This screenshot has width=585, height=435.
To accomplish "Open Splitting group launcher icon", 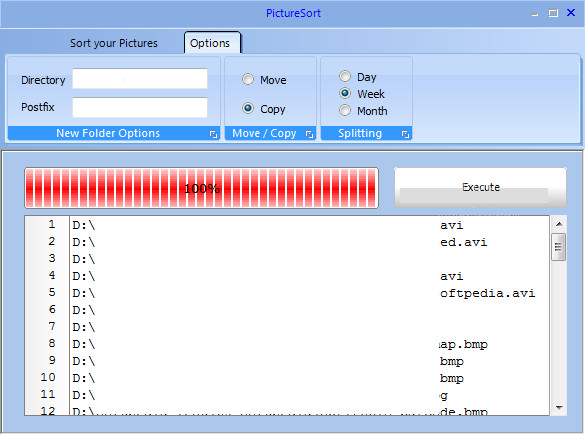I will (x=406, y=134).
